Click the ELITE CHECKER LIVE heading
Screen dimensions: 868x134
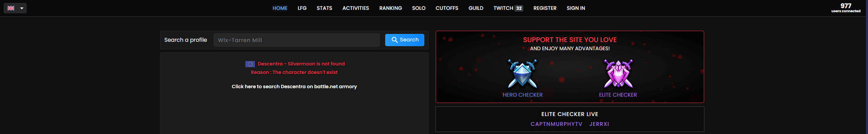pos(570,114)
